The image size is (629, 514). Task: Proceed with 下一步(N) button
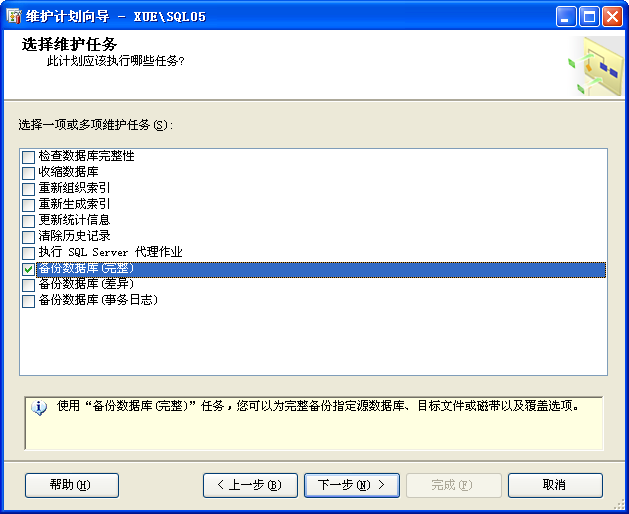click(352, 485)
